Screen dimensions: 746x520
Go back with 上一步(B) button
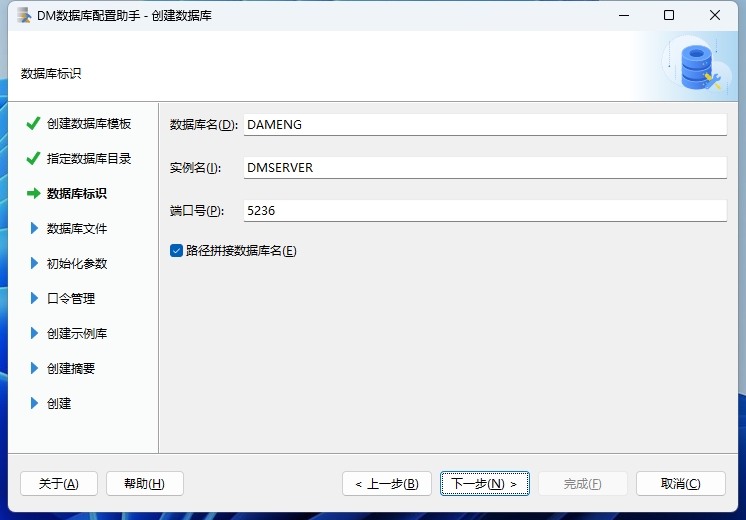[x=387, y=484]
